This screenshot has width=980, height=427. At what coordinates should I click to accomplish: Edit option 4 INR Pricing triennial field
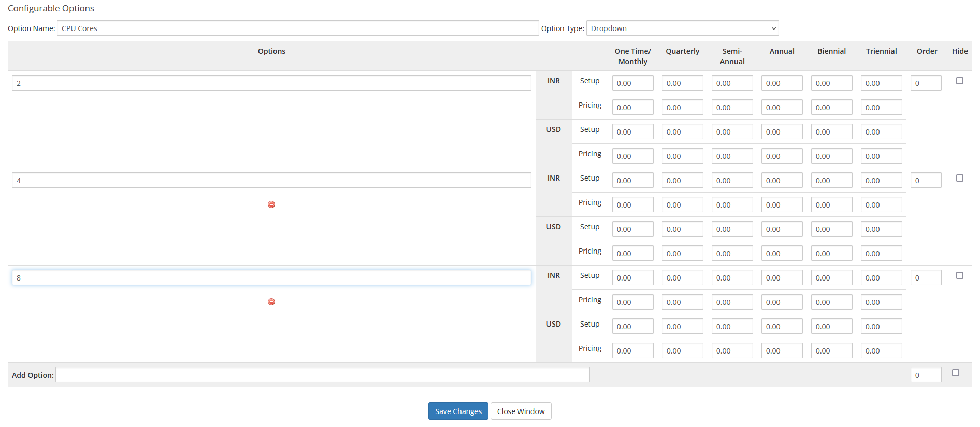(882, 204)
